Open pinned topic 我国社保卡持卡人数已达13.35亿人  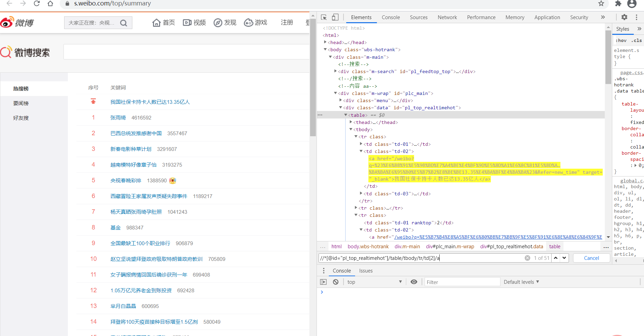pos(150,102)
